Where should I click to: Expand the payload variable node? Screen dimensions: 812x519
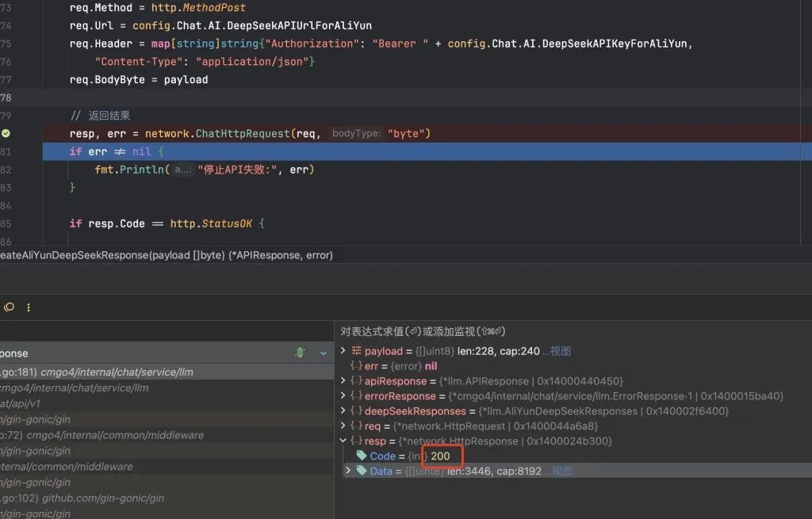coord(343,351)
